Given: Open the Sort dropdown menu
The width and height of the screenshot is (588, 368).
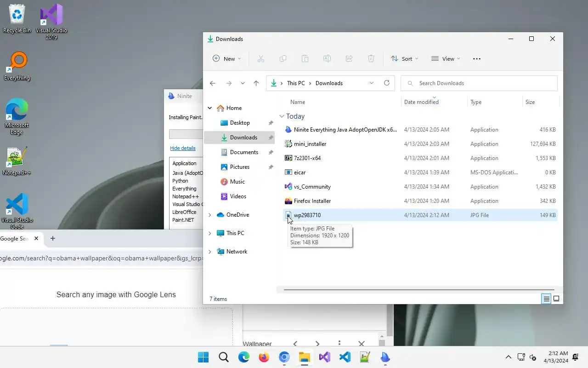Looking at the screenshot, I should [x=404, y=59].
